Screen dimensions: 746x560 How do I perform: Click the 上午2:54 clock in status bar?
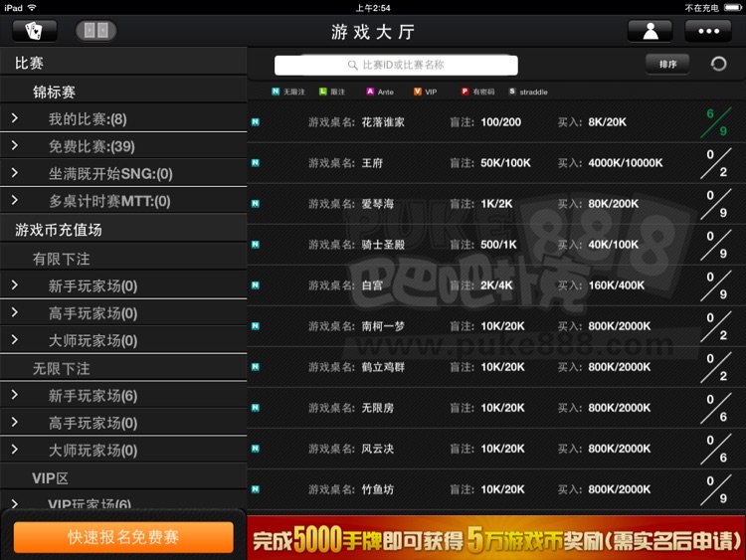(373, 8)
